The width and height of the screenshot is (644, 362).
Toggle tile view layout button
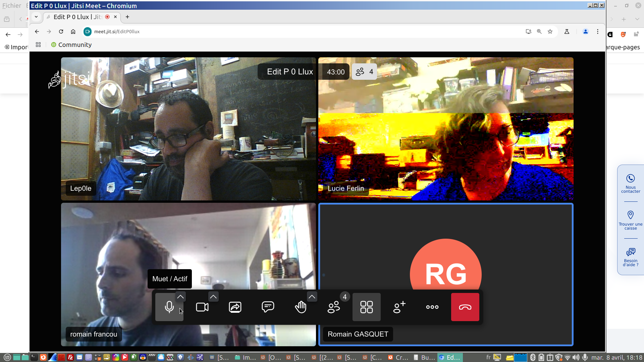pos(366,307)
